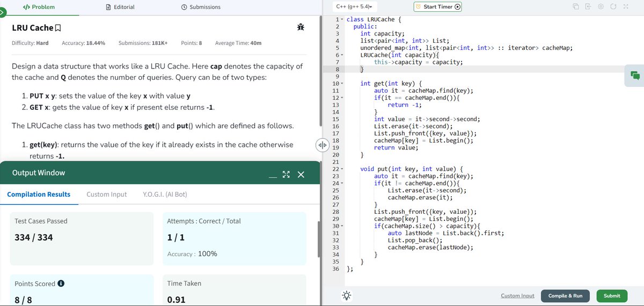Viewport: 644px width, 306px height.
Task: Click the 'Average Time: 40m' text
Action: point(238,43)
